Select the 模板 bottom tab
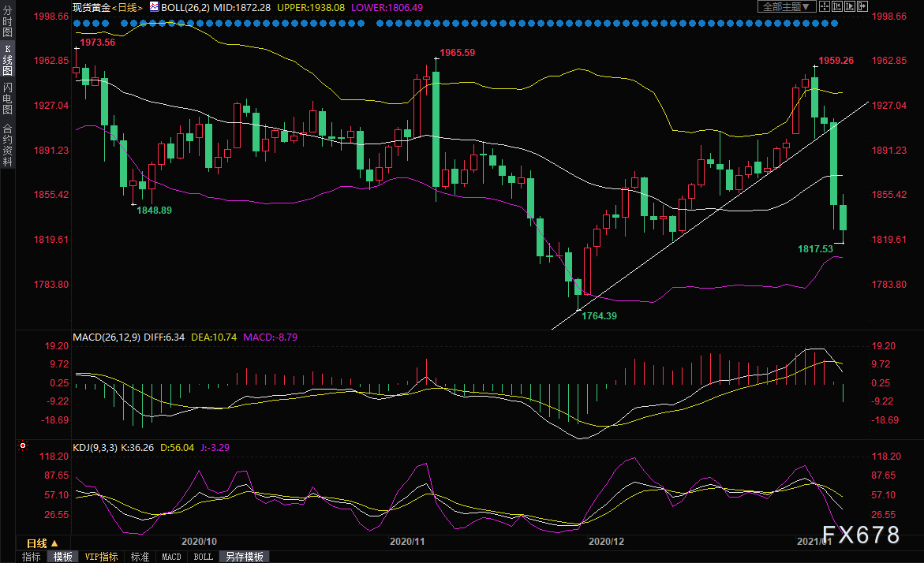This screenshot has height=563, width=924. pyautogui.click(x=62, y=557)
